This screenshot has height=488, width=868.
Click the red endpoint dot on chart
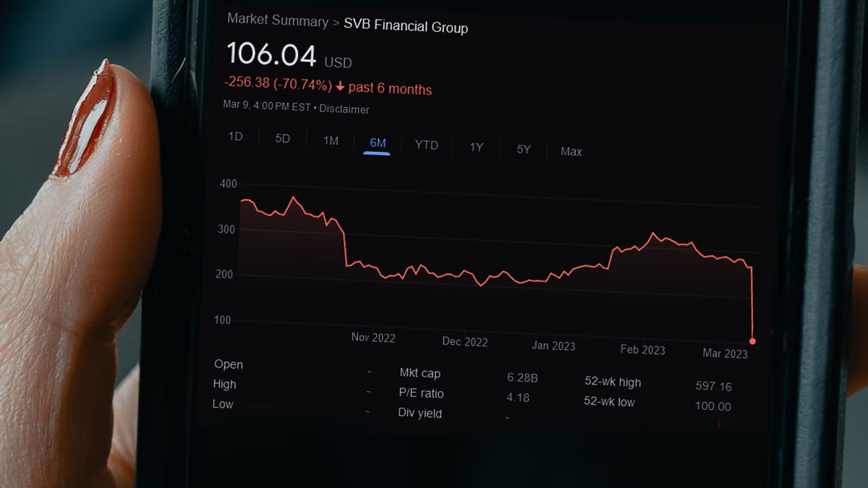753,341
